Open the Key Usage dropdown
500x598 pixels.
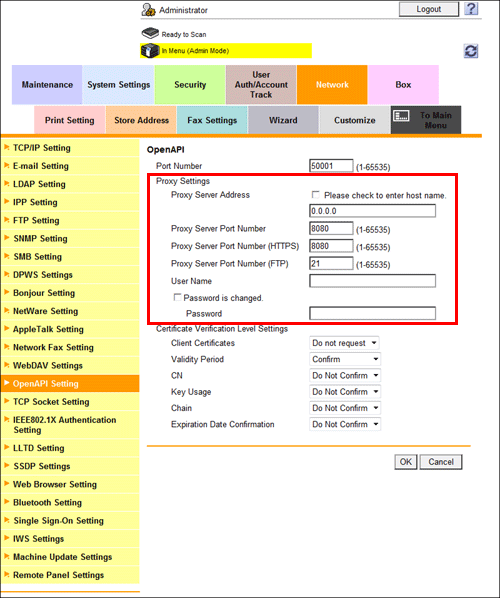point(345,392)
